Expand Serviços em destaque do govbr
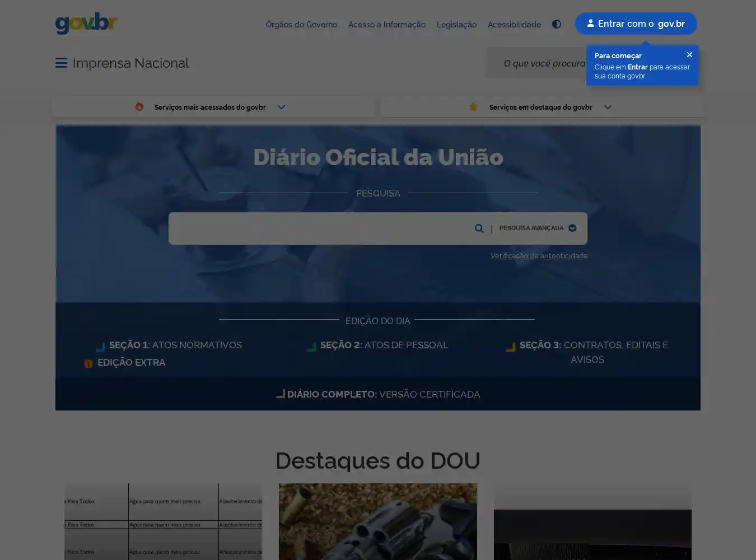756x560 pixels. (542, 107)
